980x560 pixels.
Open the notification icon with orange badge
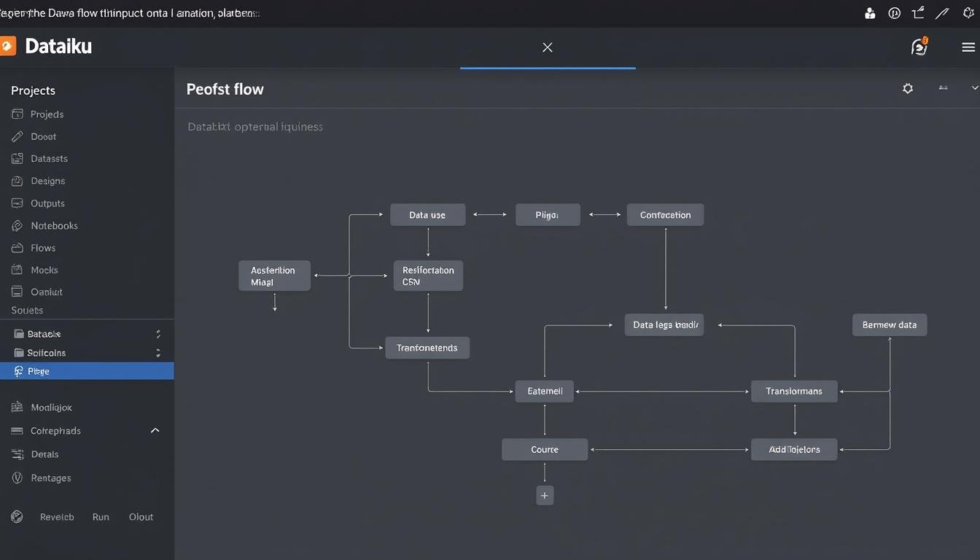tap(919, 47)
